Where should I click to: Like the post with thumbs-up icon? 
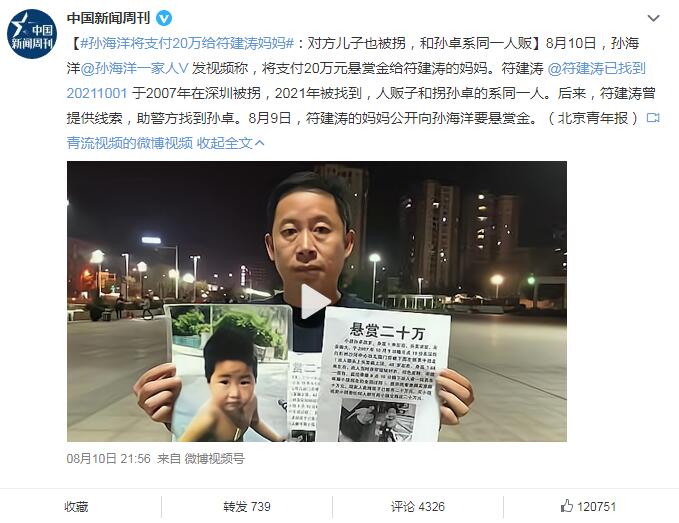[x=567, y=506]
